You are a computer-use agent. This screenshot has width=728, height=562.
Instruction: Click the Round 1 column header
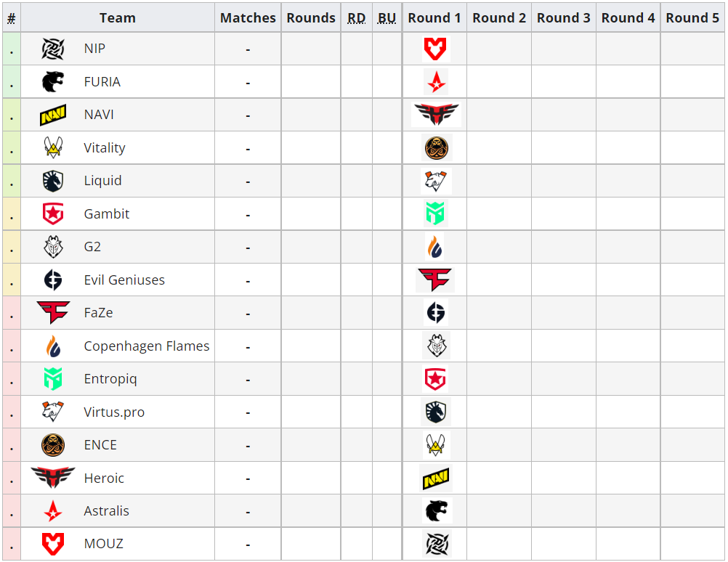click(434, 18)
